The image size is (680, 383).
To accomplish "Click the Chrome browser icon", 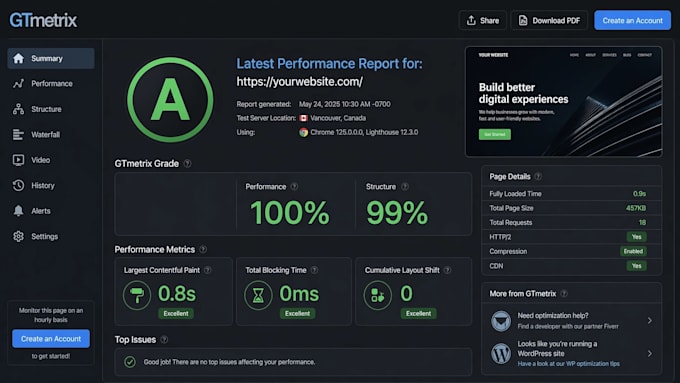I will coord(304,132).
